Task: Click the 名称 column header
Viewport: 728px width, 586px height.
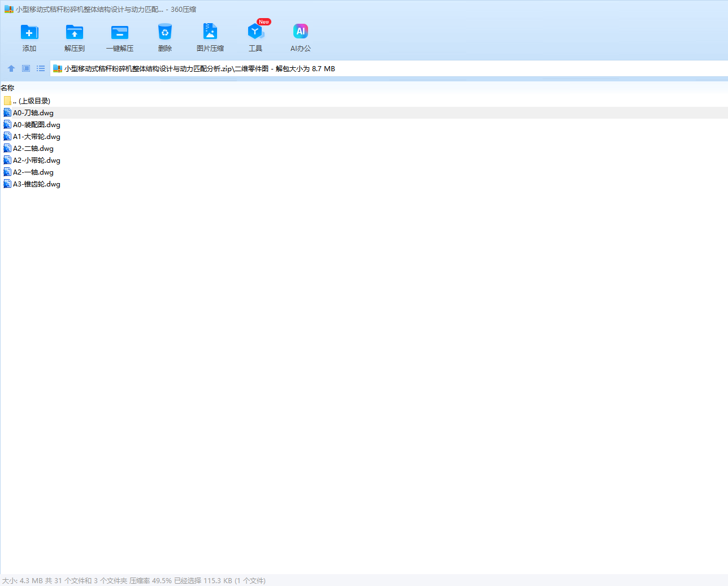Action: [x=7, y=88]
